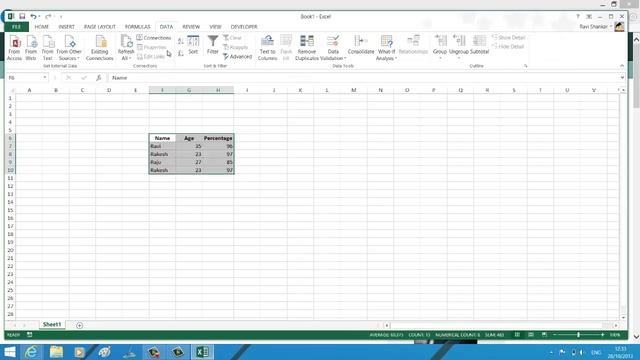Click the Flash Fill icon
The height and width of the screenshot is (360, 640).
tap(286, 48)
